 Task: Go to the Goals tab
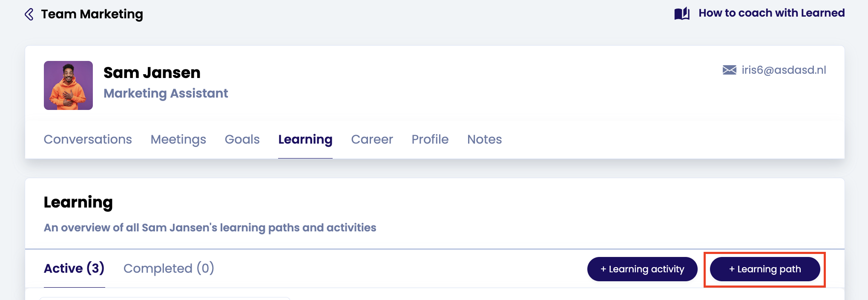pos(242,139)
